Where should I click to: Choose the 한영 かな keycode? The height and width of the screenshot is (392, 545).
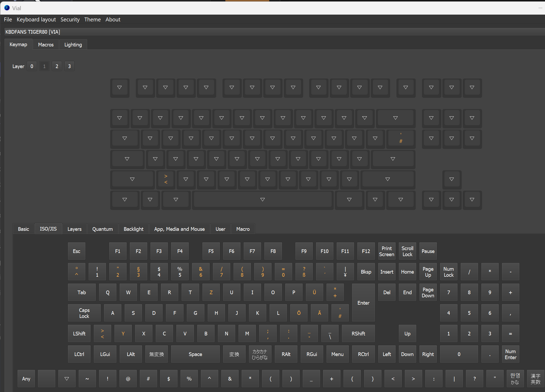515,378
